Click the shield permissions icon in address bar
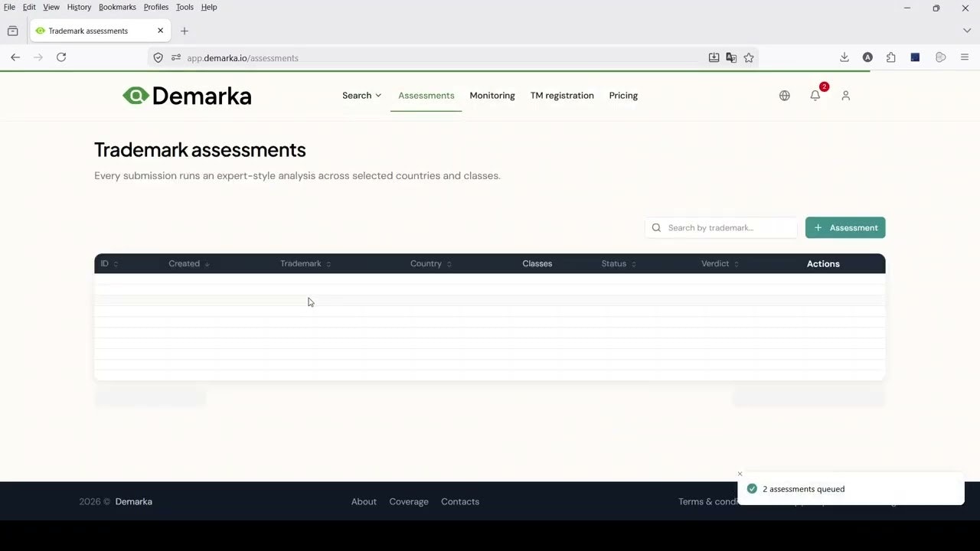Screen dimensions: 980x551 pyautogui.click(x=158, y=57)
